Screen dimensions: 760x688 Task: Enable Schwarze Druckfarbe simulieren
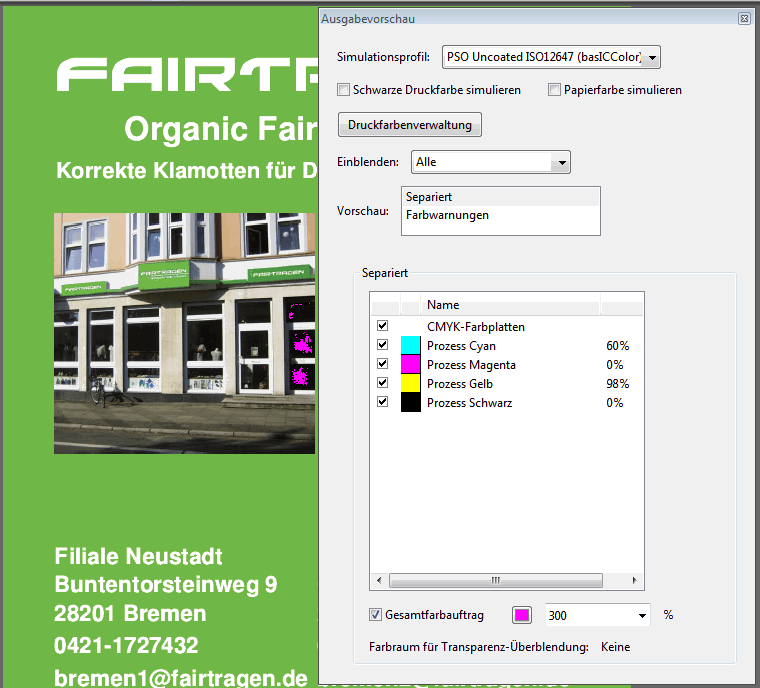(x=344, y=90)
